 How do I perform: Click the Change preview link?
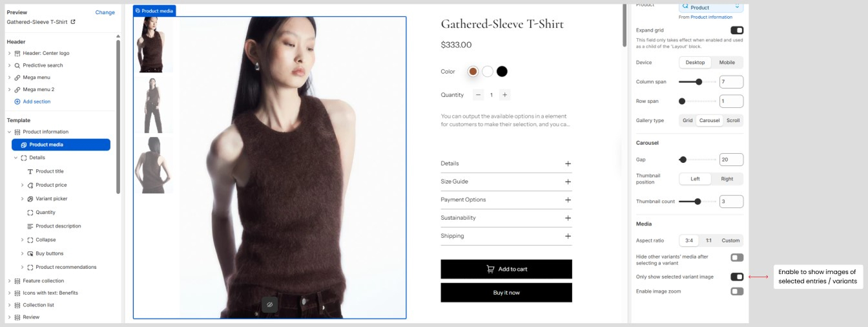(x=105, y=12)
